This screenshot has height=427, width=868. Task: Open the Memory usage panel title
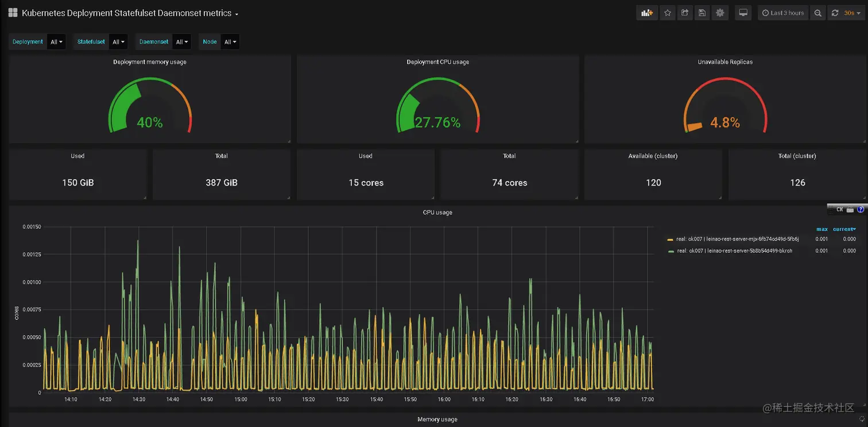click(x=437, y=420)
